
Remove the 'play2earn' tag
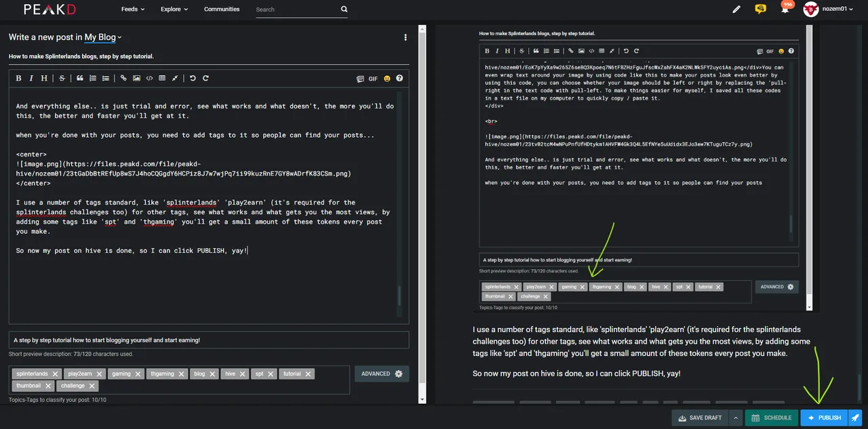99,373
